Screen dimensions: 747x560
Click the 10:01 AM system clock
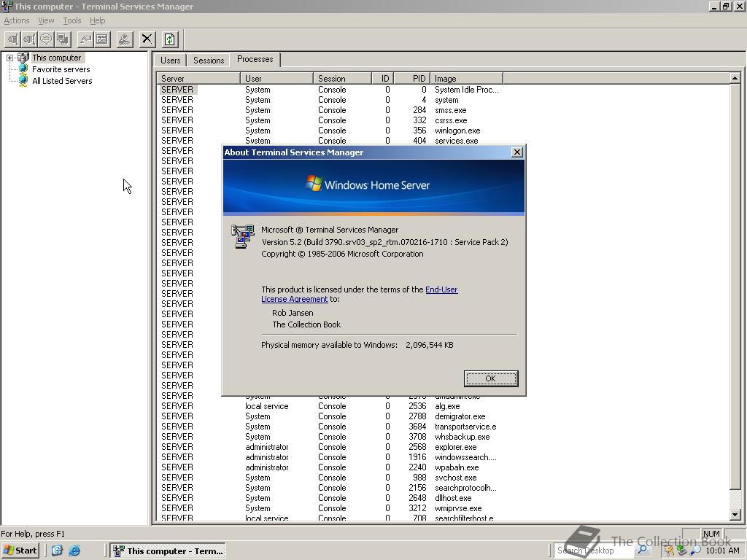tap(722, 551)
